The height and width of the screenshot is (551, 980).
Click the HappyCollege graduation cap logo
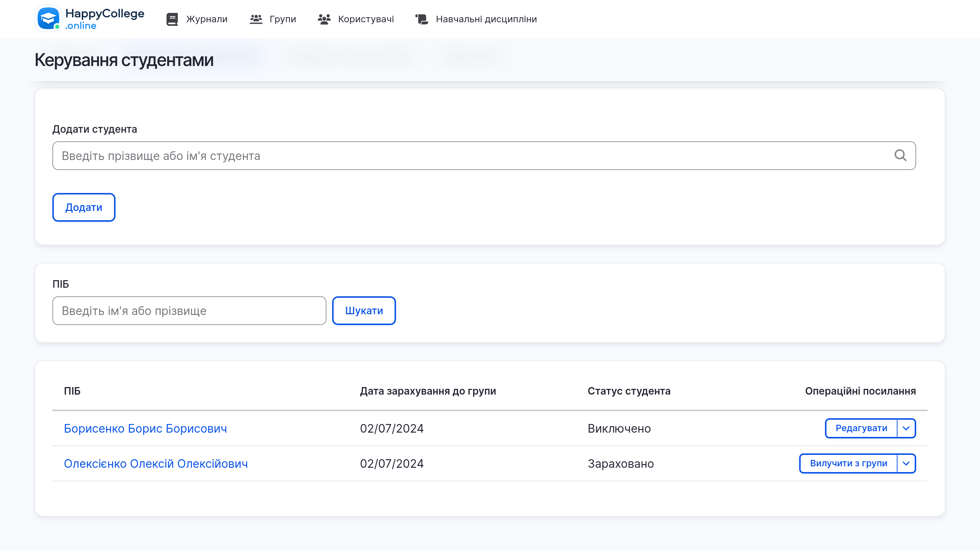click(48, 18)
